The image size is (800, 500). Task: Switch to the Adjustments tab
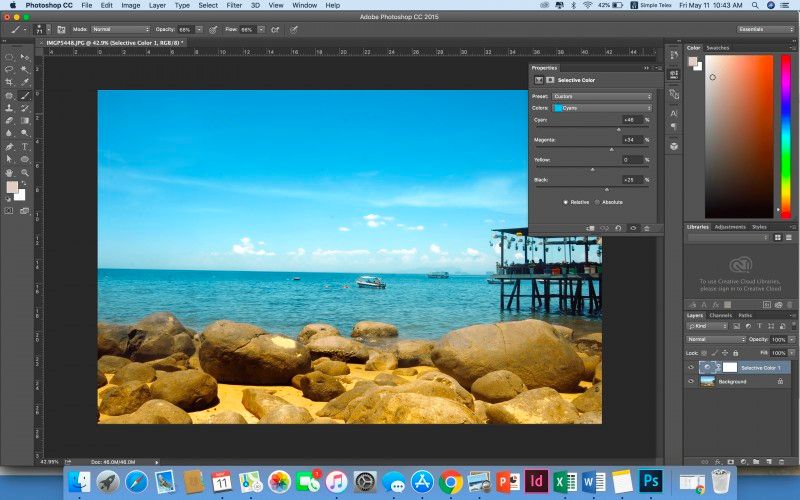pos(730,227)
